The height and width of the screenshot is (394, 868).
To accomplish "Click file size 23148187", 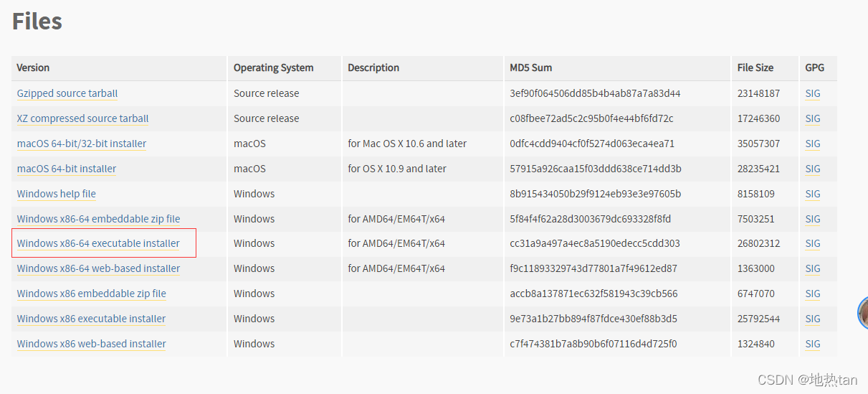I will coord(758,93).
